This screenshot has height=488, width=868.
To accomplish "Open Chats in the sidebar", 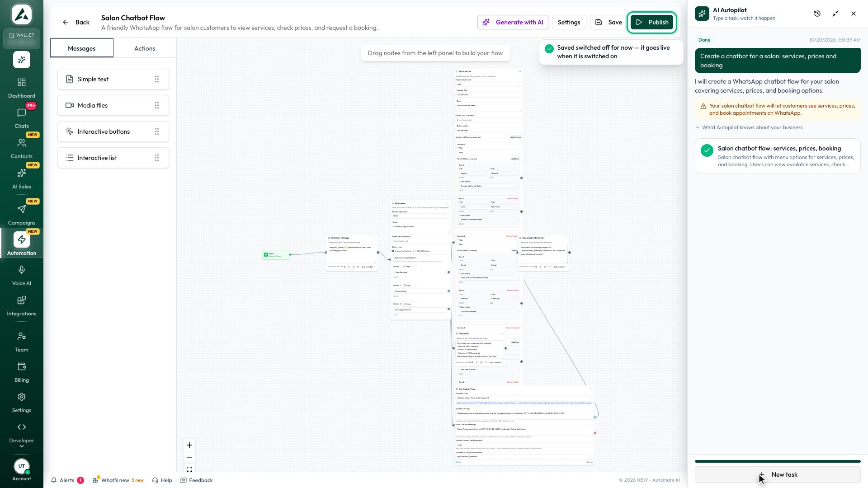I will point(22,118).
